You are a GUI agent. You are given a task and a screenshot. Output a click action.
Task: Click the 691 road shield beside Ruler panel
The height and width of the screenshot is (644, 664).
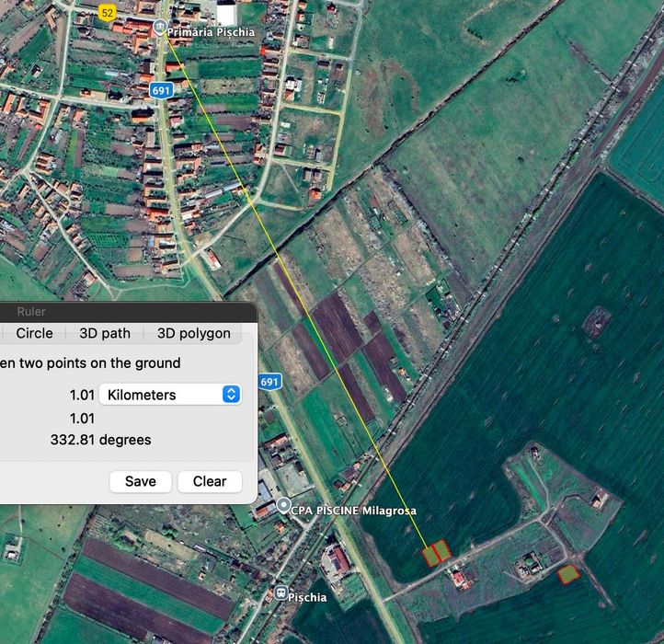point(269,382)
